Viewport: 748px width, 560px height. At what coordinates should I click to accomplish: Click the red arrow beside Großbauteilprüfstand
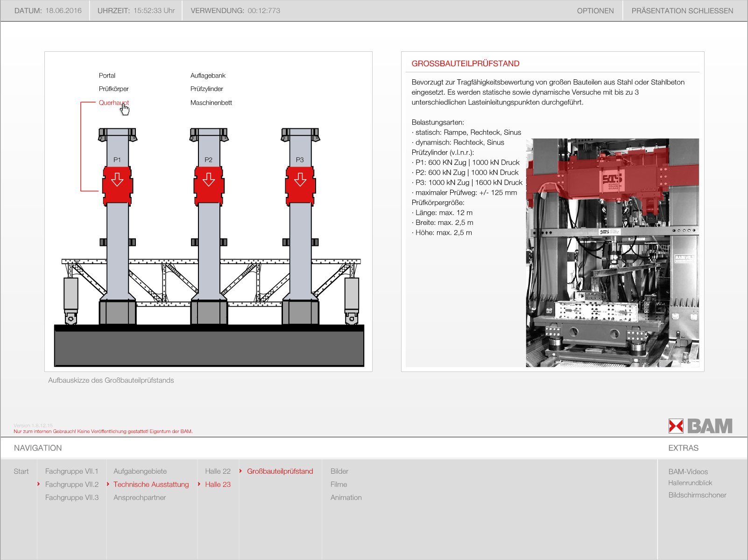tap(240, 471)
